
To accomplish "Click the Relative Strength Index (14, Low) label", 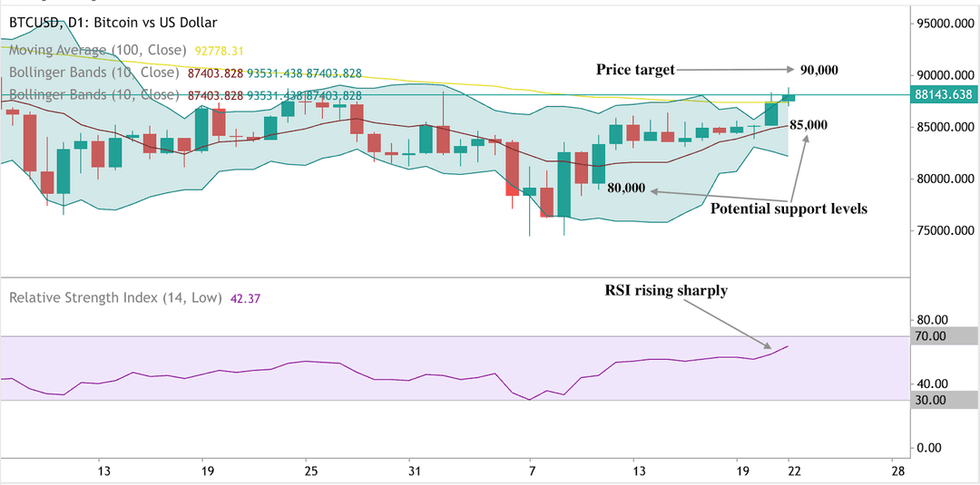I will click(x=115, y=297).
